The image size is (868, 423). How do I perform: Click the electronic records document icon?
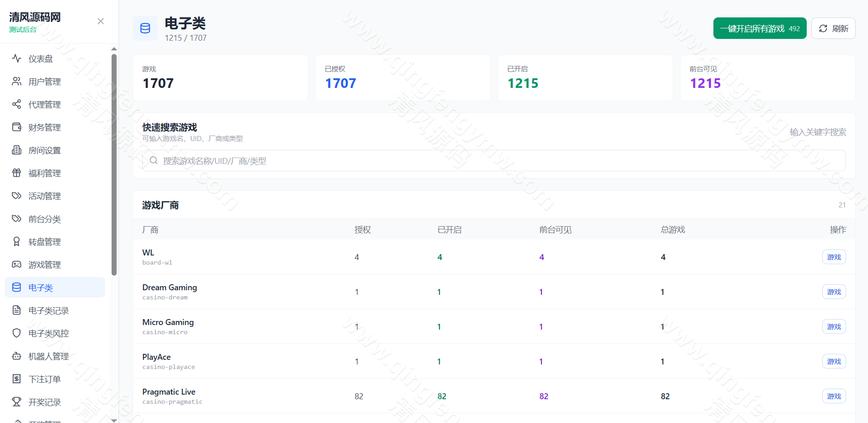(x=16, y=310)
